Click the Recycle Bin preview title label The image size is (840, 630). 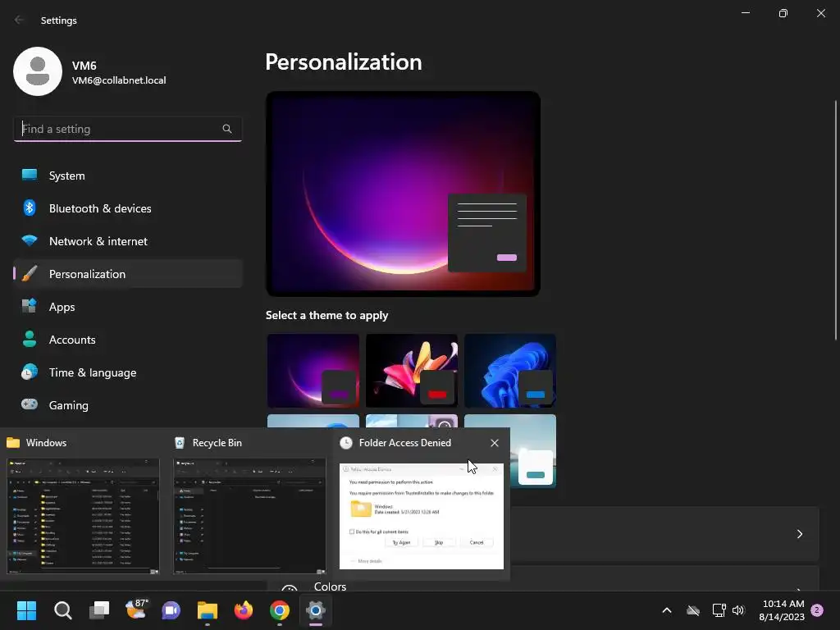click(x=217, y=443)
